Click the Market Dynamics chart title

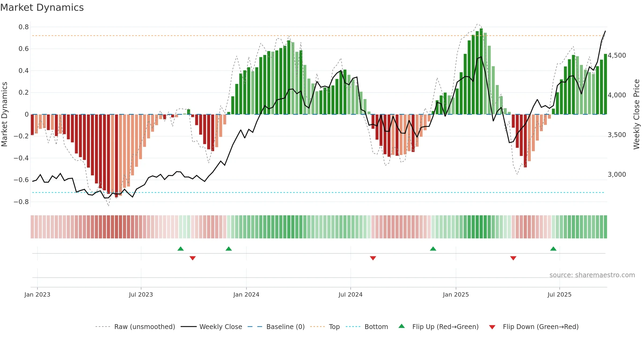pyautogui.click(x=42, y=8)
